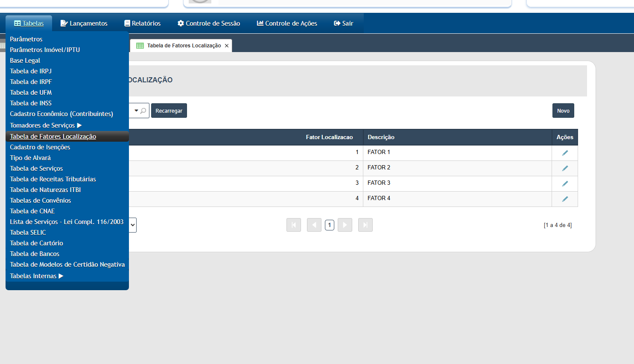Close the Tabela de Fatores Localização tab

(x=227, y=46)
